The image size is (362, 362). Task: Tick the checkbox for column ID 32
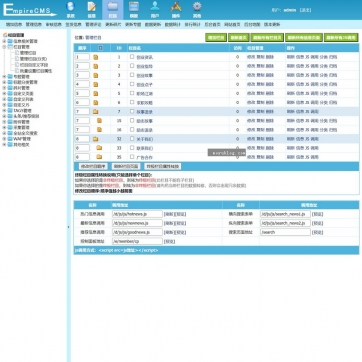click(132, 138)
